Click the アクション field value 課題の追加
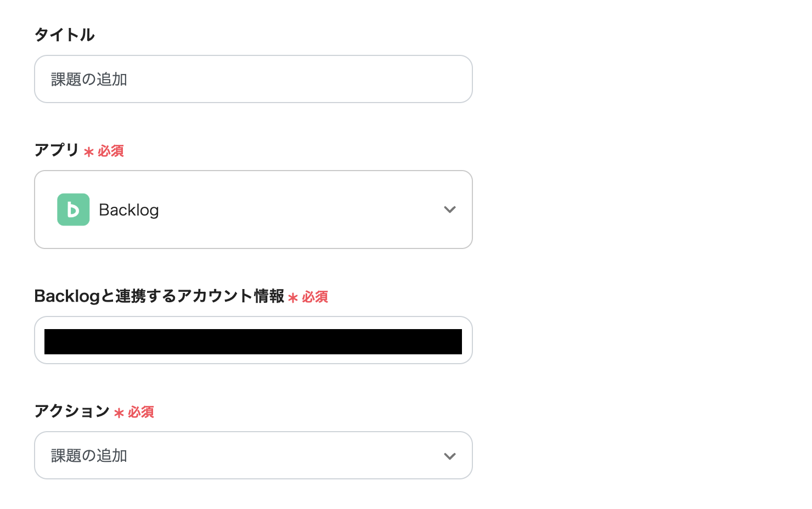Screen dimensions: 812x509 [89, 456]
